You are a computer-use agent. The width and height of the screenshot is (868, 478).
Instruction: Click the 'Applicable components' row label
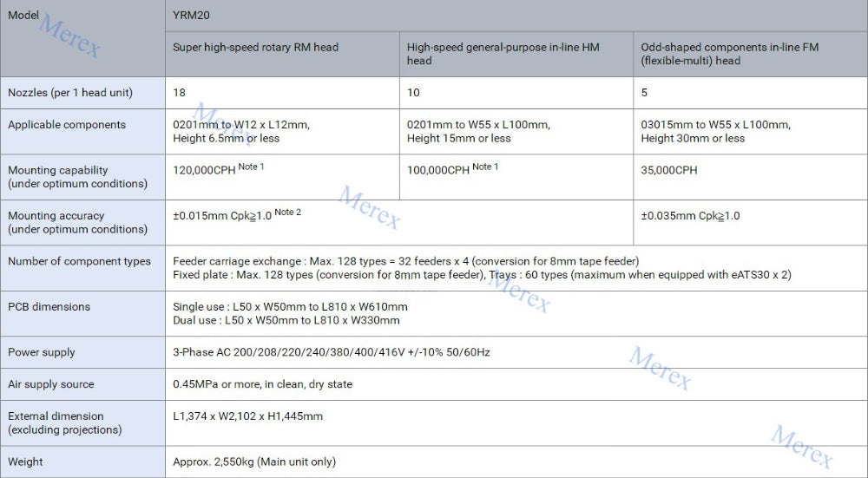(67, 125)
